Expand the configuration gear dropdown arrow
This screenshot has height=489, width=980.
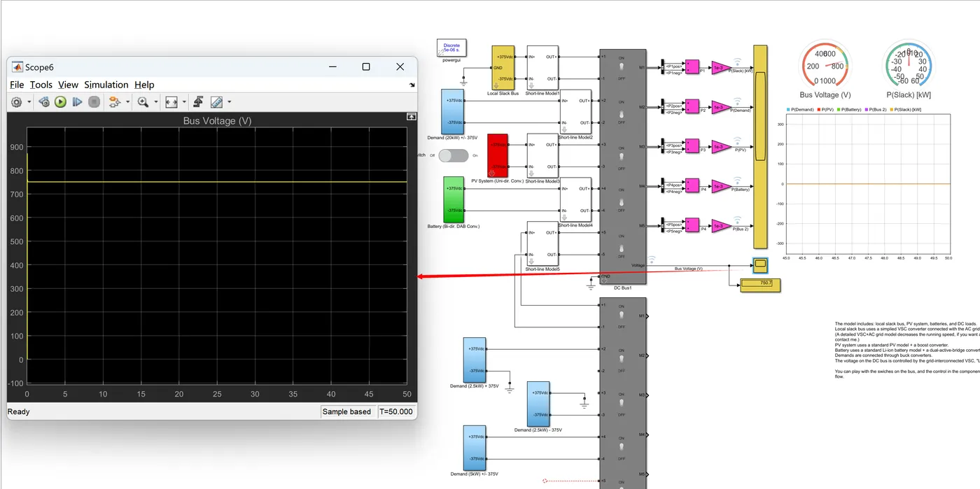(x=29, y=103)
